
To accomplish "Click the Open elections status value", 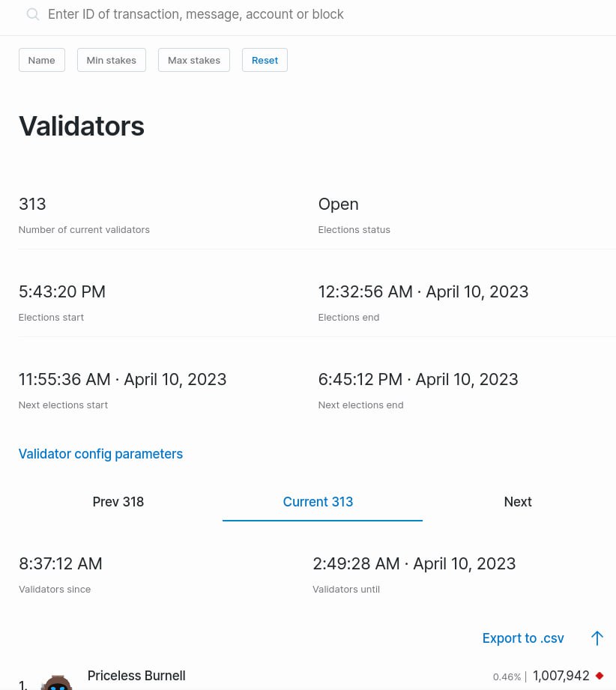I will tap(338, 204).
